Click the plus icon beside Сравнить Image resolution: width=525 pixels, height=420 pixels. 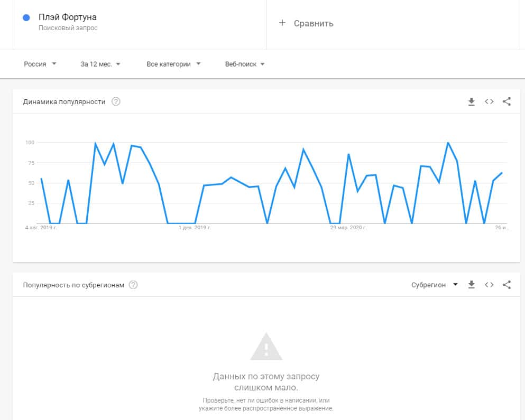point(282,23)
